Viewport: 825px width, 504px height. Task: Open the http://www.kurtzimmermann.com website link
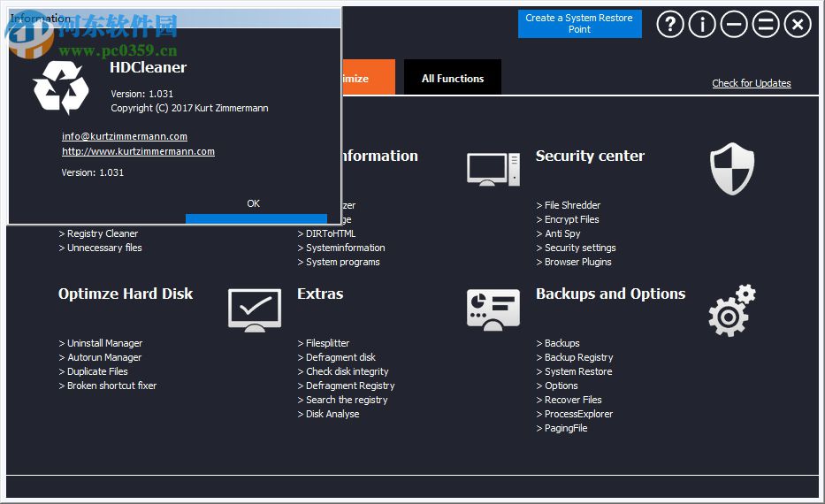click(138, 151)
